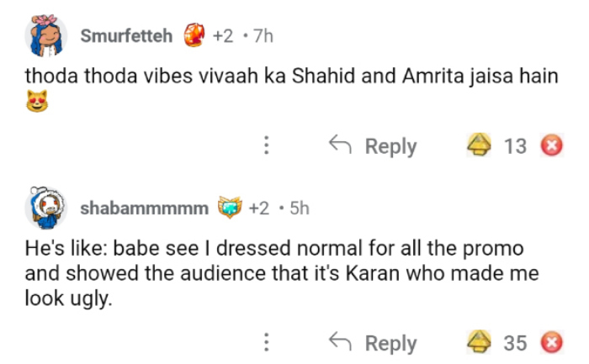
Task: Open more options for Smurfetteh's comment
Action: (x=266, y=146)
